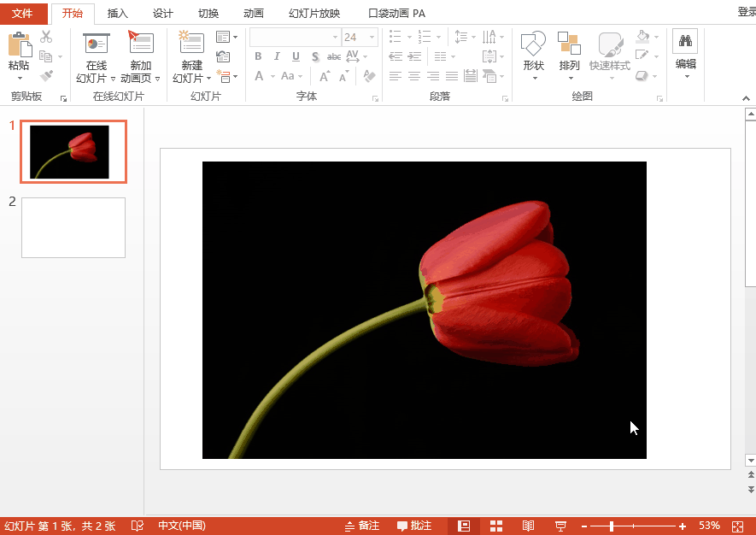Toggle italic formatting
The width and height of the screenshot is (756, 535).
[x=275, y=56]
